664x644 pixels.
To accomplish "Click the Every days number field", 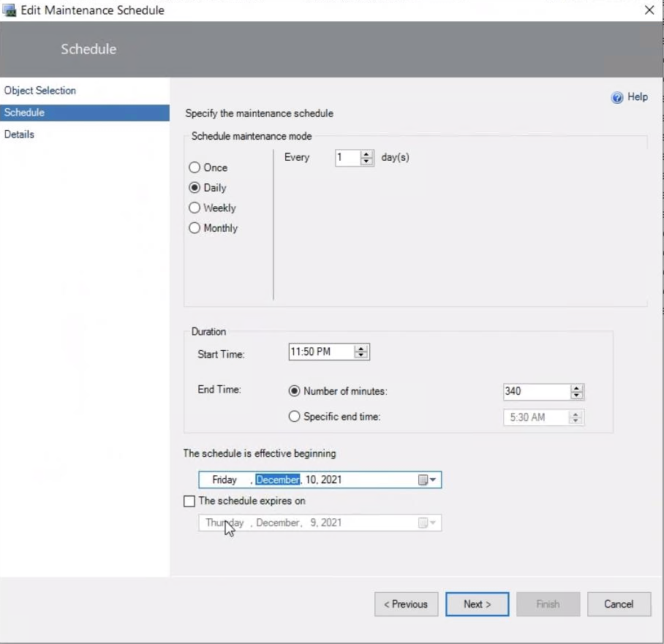I will click(x=347, y=158).
